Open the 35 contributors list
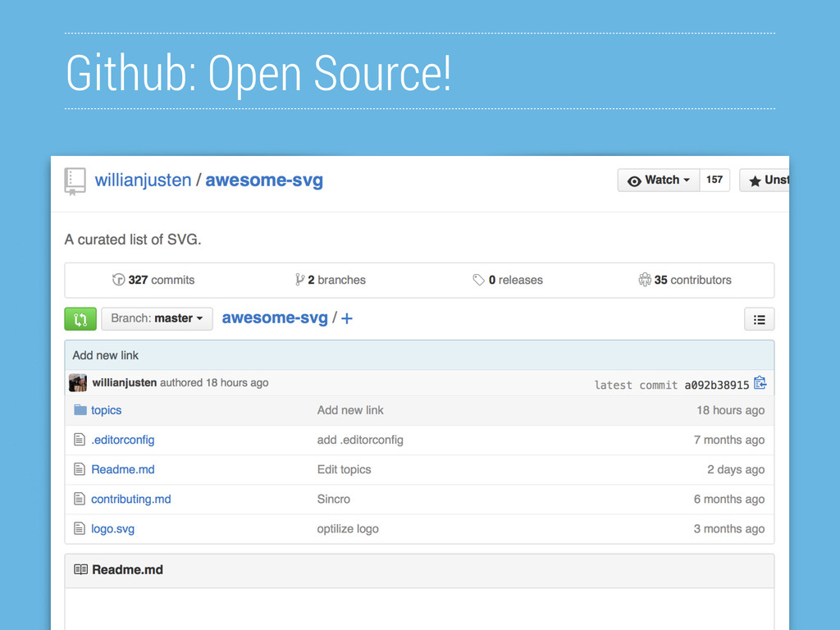 pos(685,280)
